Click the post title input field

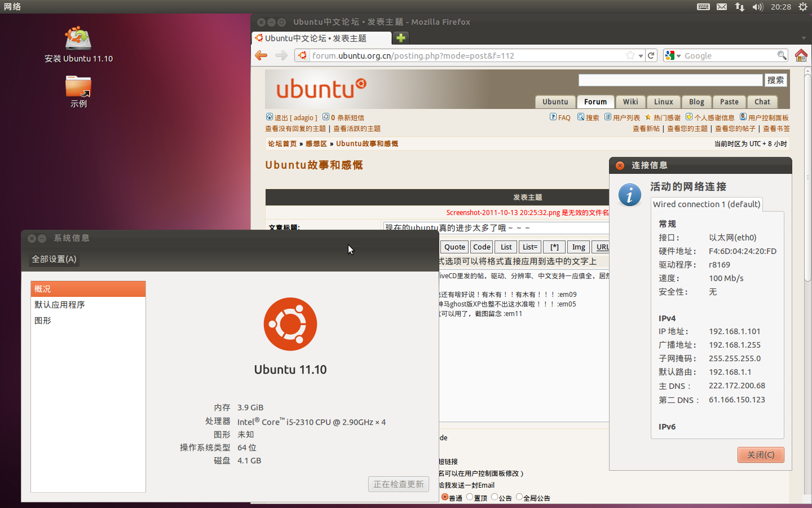[x=496, y=228]
